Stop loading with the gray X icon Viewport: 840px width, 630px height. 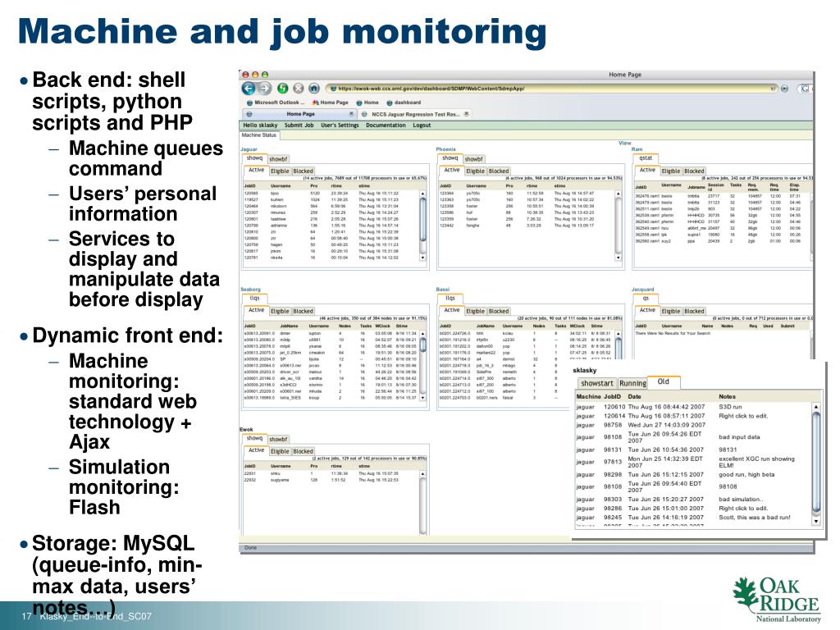(x=299, y=89)
